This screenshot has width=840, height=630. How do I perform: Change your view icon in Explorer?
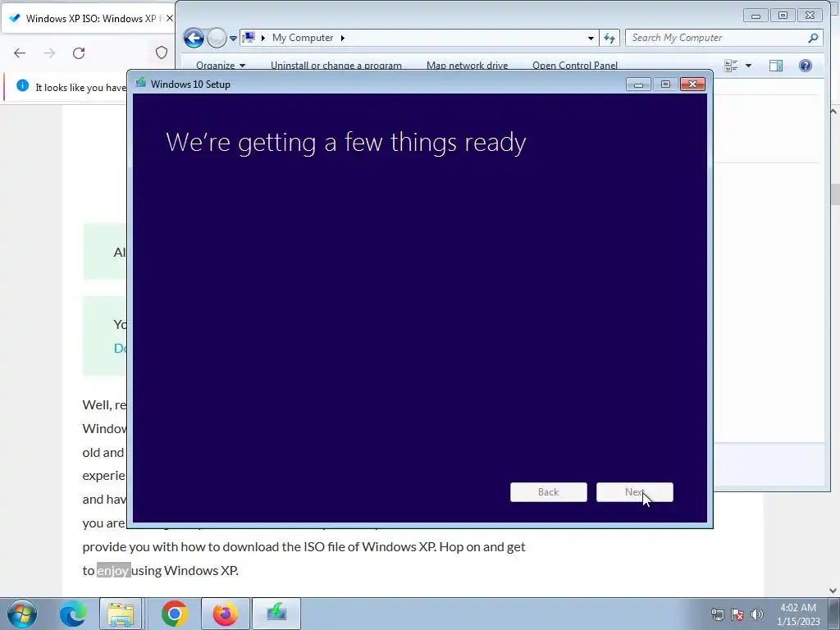tap(731, 66)
